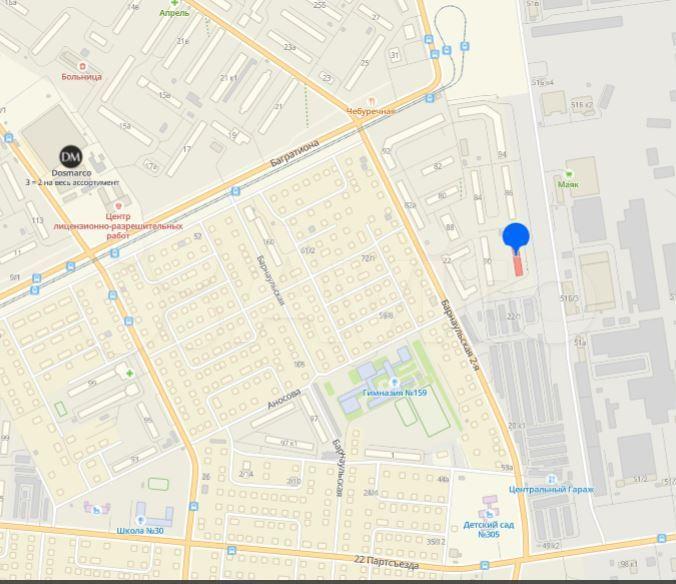Select the Центральный Гараж marker icon

[x=551, y=479]
